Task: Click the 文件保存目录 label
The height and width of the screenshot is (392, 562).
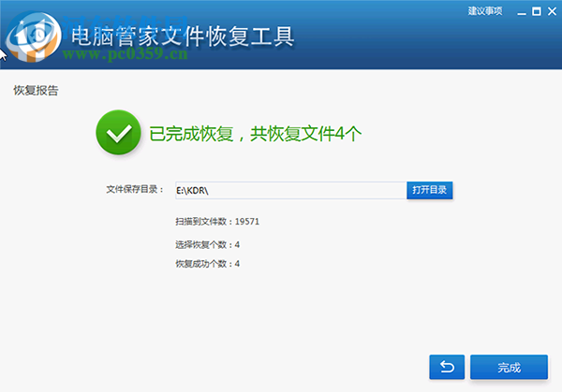Action: pos(135,189)
